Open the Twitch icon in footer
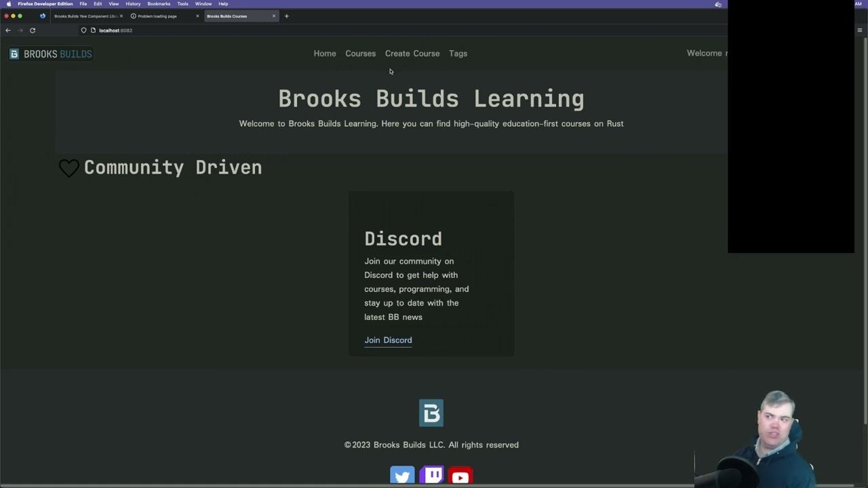The width and height of the screenshot is (868, 488). pos(431,476)
